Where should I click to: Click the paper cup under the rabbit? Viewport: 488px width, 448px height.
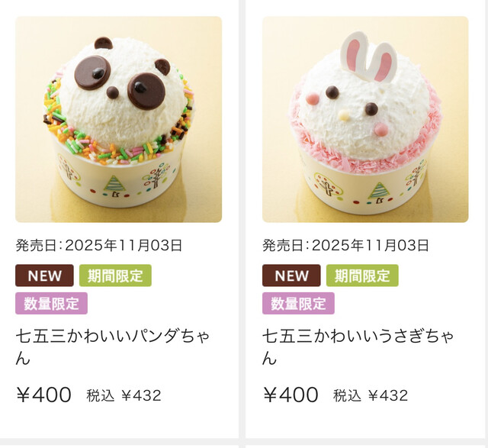(364, 187)
